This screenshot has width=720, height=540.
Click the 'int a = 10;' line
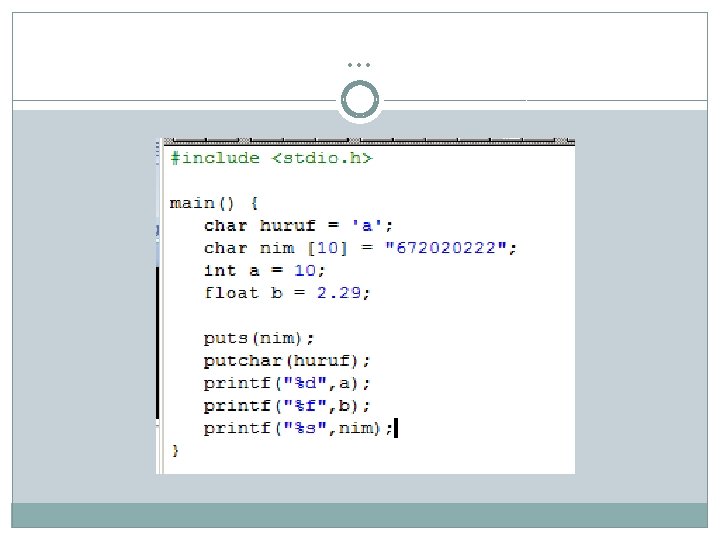[264, 270]
